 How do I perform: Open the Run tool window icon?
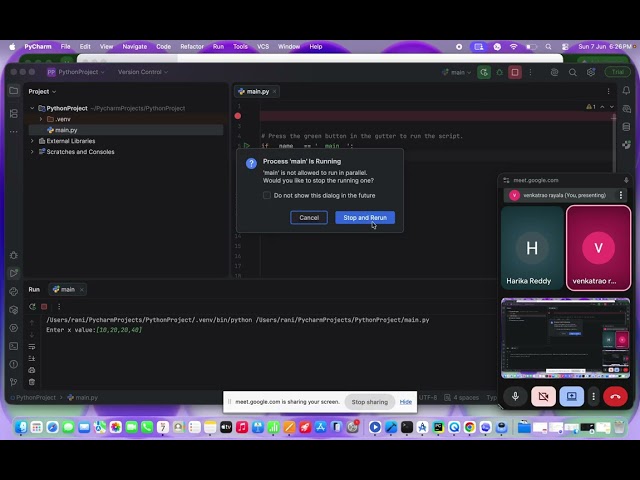pos(13,273)
